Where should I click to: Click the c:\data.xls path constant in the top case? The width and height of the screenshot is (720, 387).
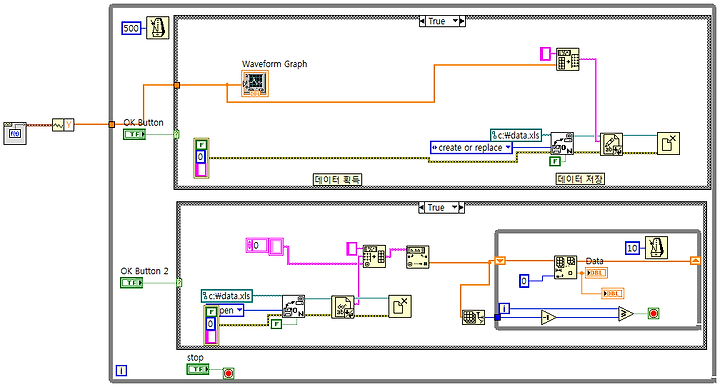516,135
